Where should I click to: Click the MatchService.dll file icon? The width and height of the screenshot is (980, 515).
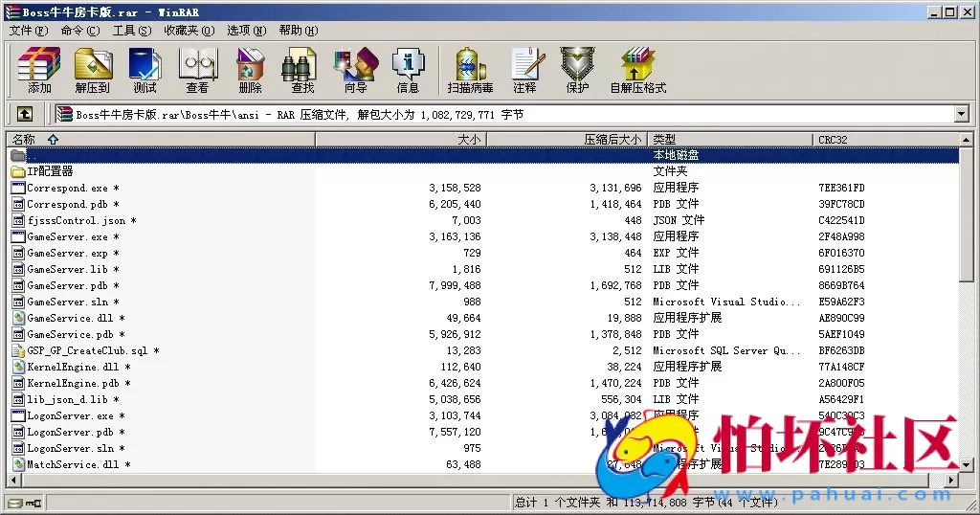(18, 463)
